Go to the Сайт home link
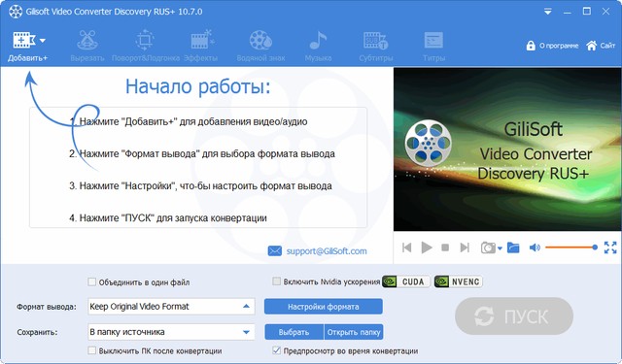The width and height of the screenshot is (622, 364). (x=601, y=46)
